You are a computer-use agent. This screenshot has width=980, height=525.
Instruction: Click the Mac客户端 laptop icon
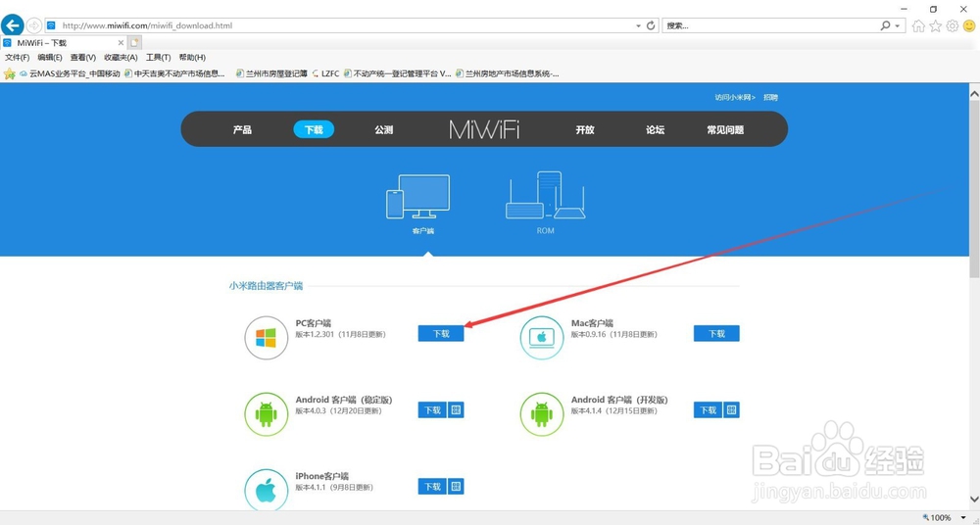(x=542, y=338)
